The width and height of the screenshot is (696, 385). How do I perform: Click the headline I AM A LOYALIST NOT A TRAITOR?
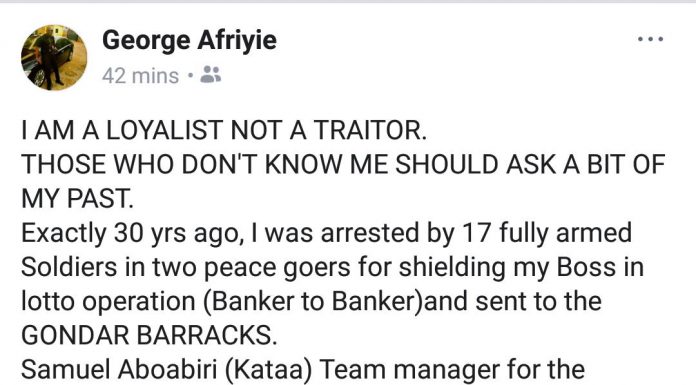tap(224, 130)
